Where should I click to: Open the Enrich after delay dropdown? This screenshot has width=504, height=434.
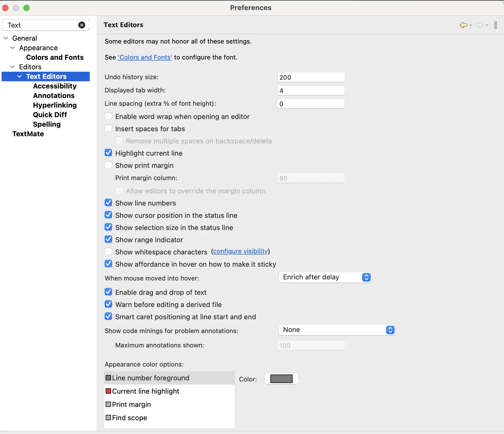point(325,277)
